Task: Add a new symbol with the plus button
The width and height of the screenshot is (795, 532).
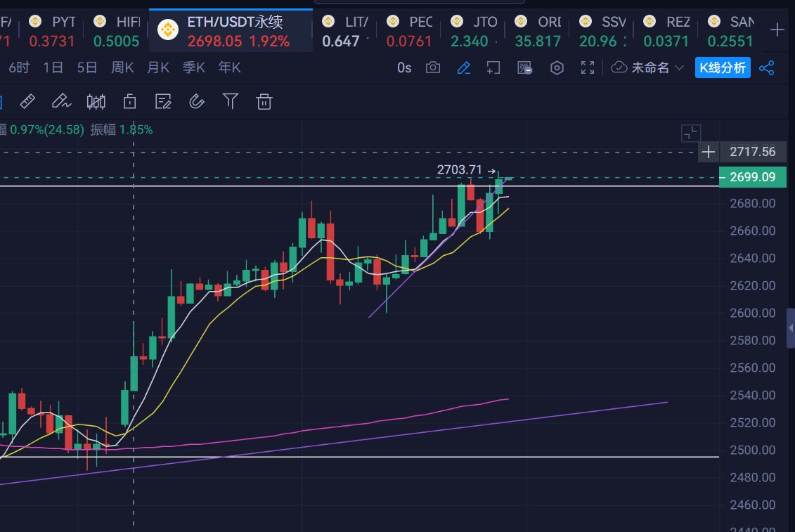Action: (777, 28)
